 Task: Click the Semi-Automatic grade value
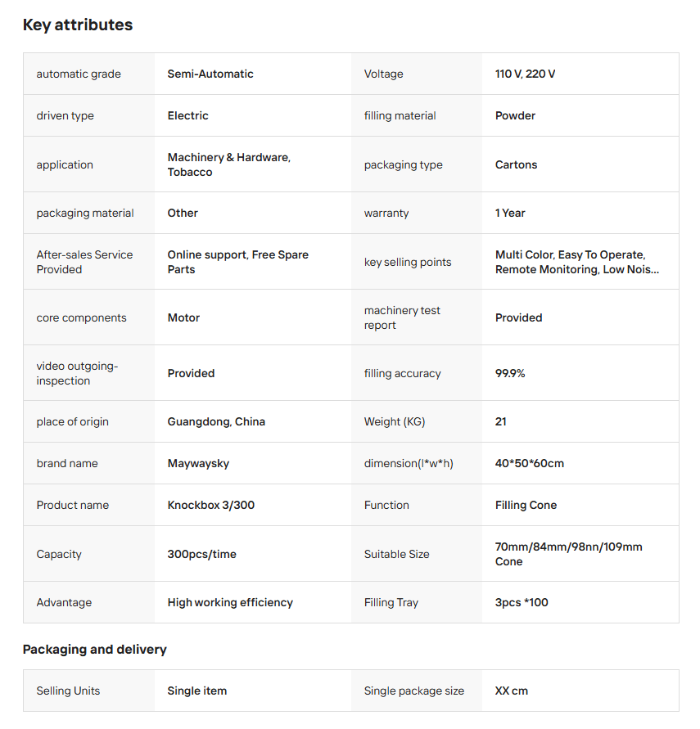[x=210, y=74]
